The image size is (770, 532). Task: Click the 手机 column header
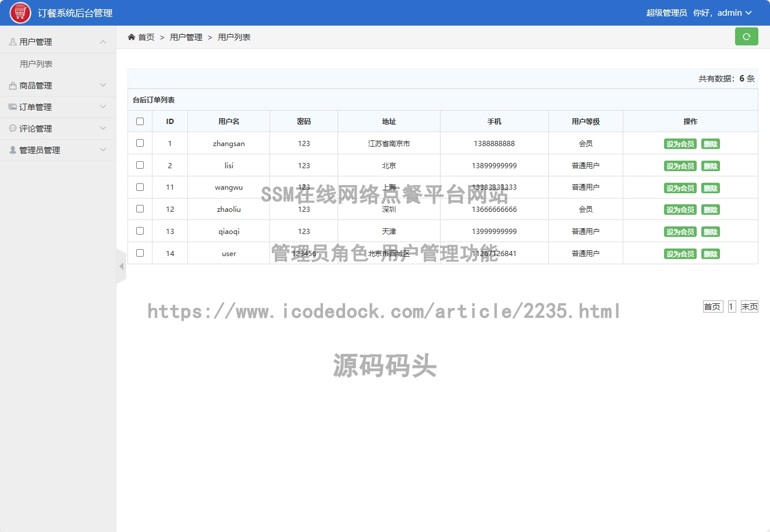494,122
